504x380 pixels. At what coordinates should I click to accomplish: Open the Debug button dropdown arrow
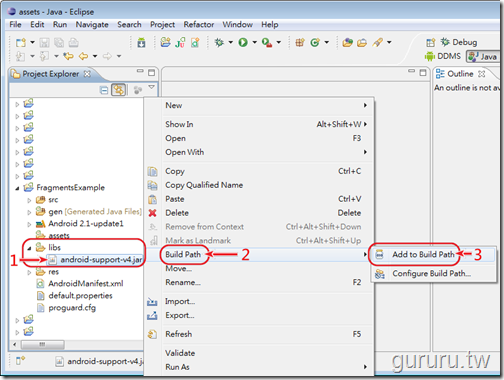231,42
